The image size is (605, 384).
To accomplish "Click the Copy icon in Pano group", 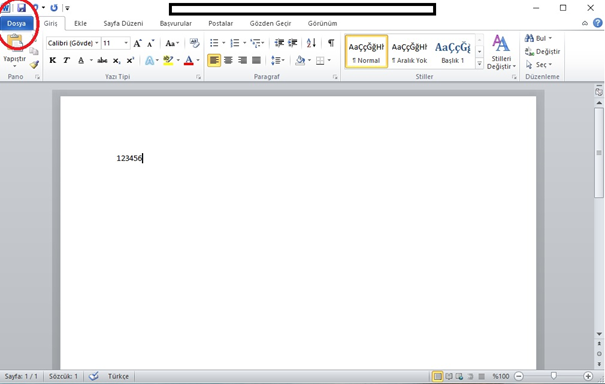I will point(34,51).
